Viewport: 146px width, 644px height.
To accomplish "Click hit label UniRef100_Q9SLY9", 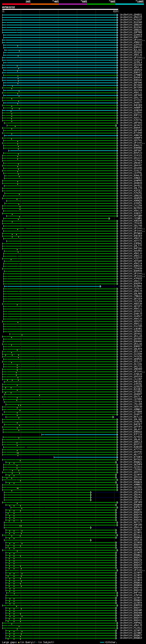I will point(131,98).
